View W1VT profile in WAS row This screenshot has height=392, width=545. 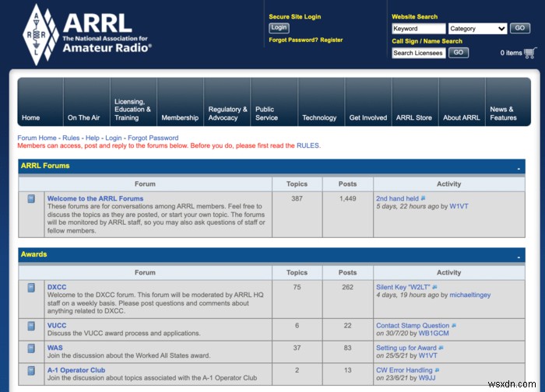point(428,355)
